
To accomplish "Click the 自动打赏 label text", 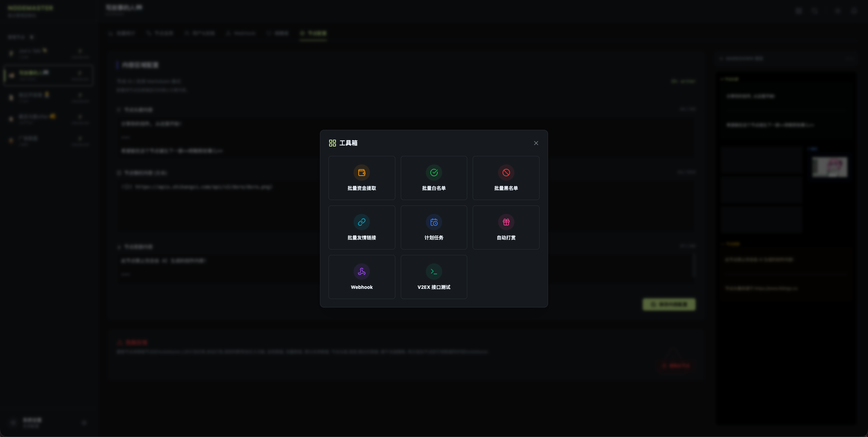I will pyautogui.click(x=506, y=238).
